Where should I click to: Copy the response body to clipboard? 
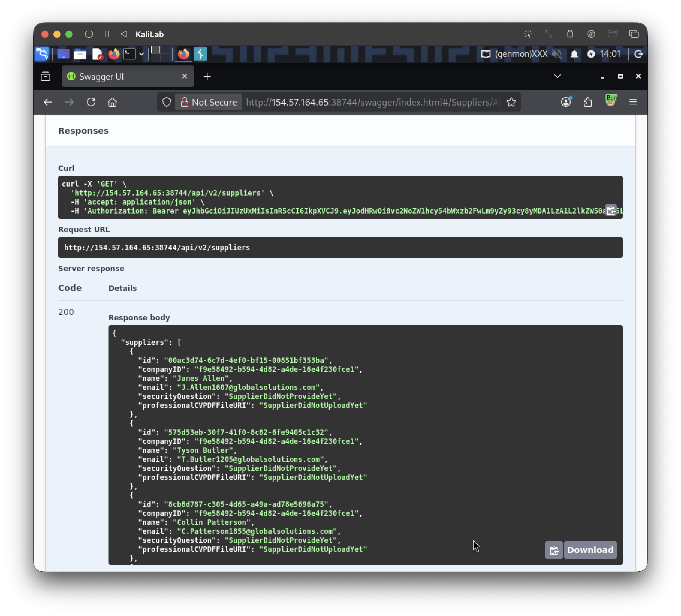pyautogui.click(x=554, y=550)
